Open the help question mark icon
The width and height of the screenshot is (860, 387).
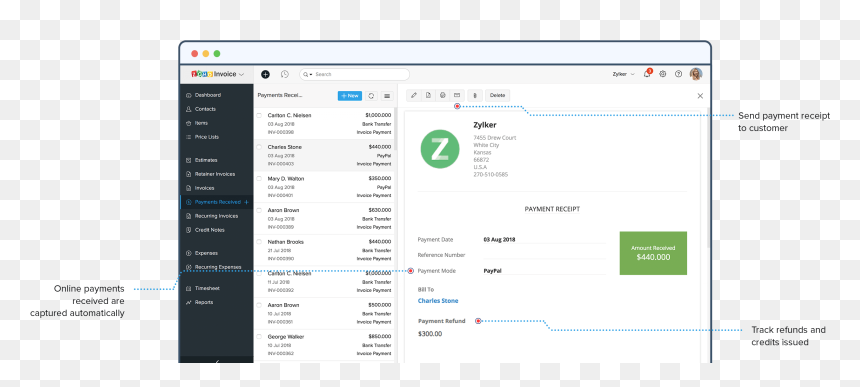click(x=678, y=74)
